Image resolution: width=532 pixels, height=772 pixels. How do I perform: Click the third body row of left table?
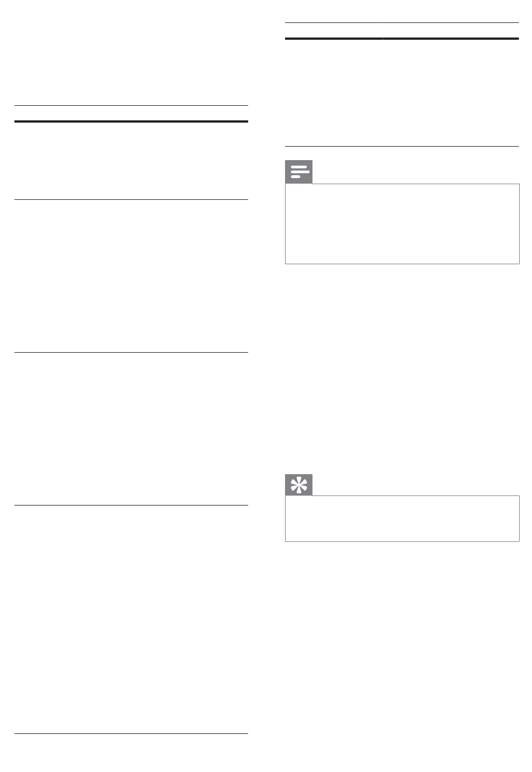131,429
